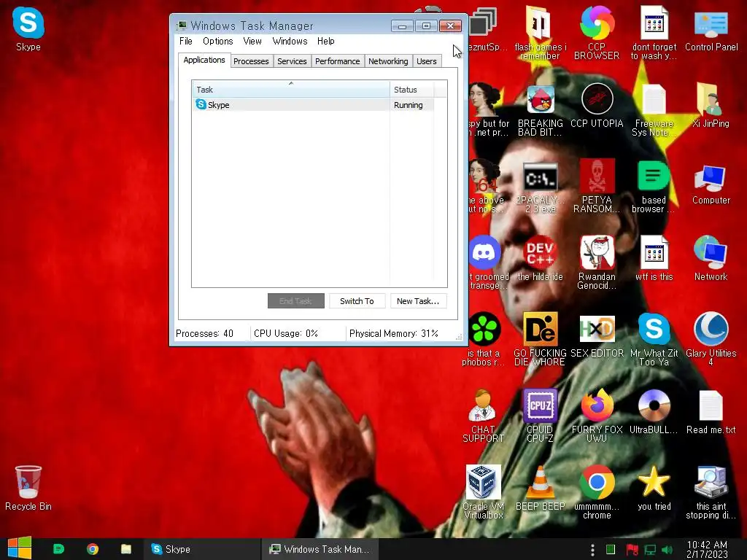Select the PETYA RANSOM skull icon
This screenshot has width=747, height=560.
point(597,186)
